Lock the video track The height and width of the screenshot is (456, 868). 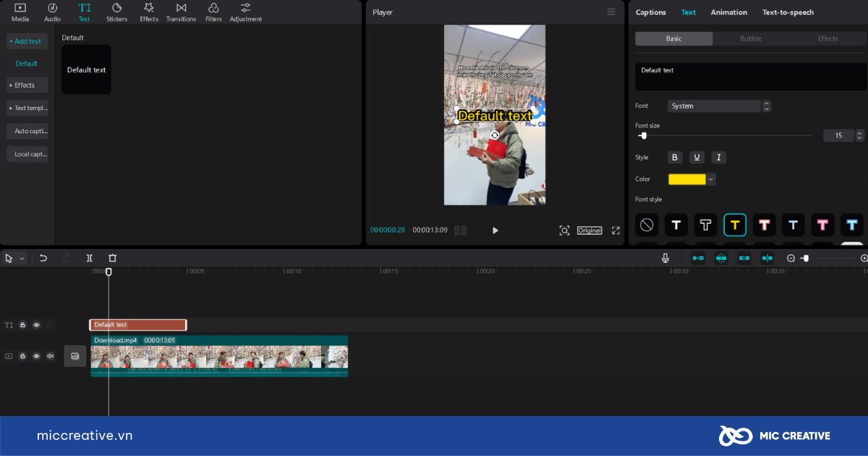coord(22,356)
